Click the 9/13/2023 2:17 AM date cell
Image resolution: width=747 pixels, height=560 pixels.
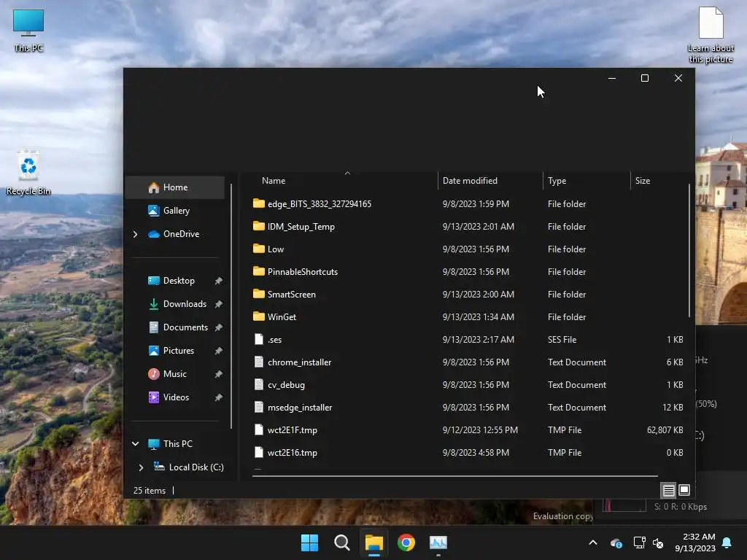tap(478, 340)
